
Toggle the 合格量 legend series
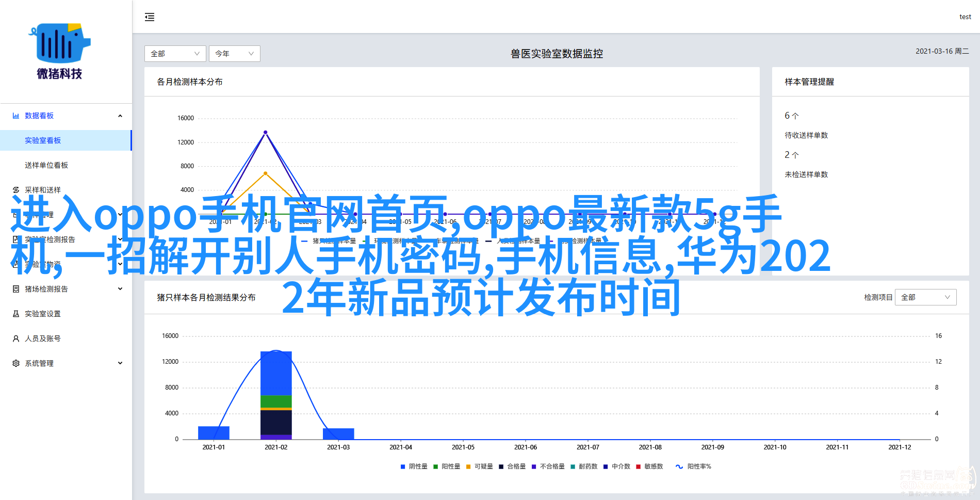point(512,466)
